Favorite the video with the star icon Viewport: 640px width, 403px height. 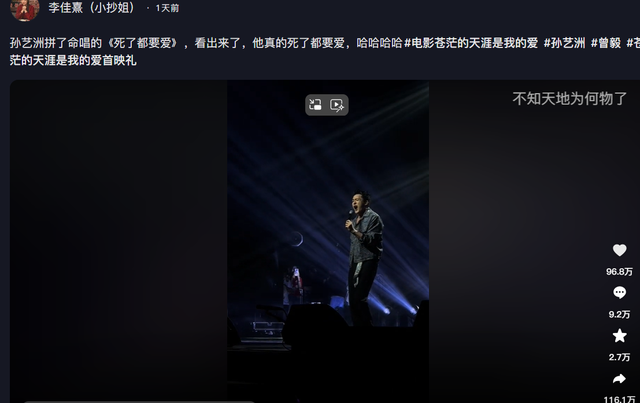619,336
